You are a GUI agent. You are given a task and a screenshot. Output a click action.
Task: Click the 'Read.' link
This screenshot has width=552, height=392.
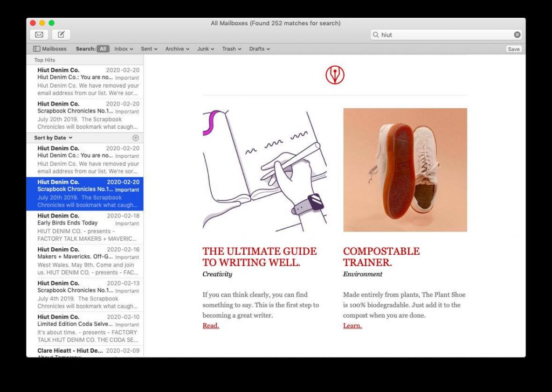click(x=211, y=326)
